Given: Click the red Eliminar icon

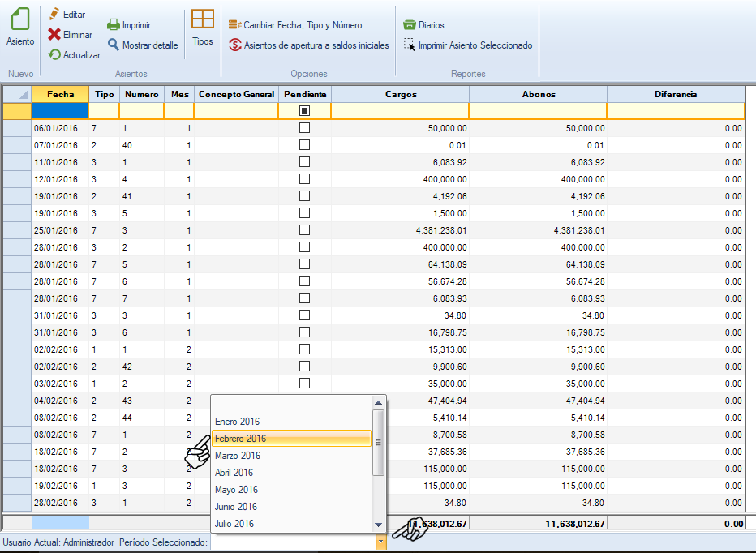Looking at the screenshot, I should pyautogui.click(x=54, y=35).
